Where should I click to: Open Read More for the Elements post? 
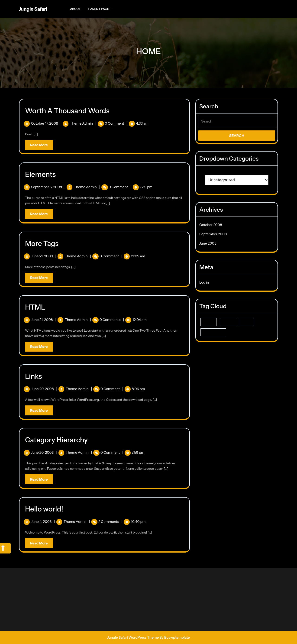39,214
